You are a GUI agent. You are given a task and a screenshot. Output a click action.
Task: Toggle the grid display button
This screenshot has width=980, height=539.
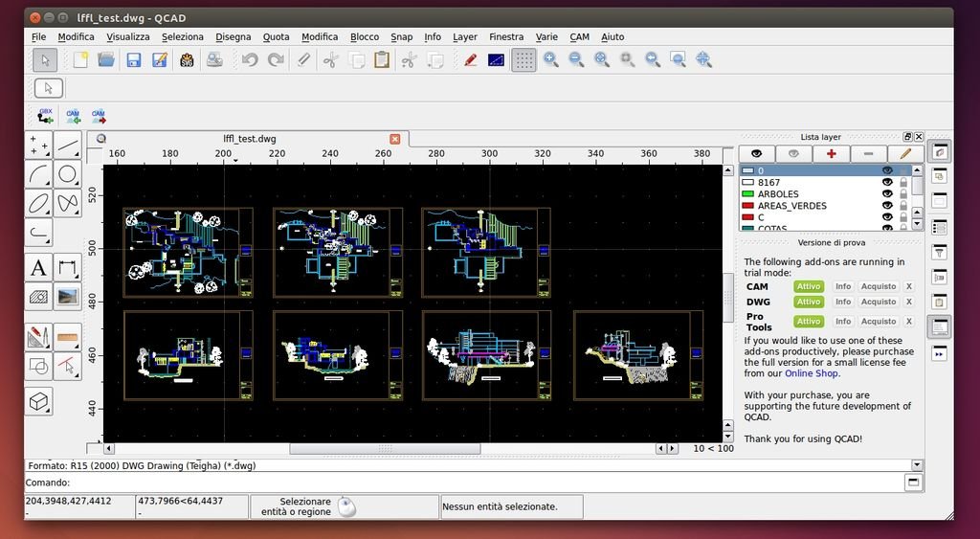click(x=523, y=60)
